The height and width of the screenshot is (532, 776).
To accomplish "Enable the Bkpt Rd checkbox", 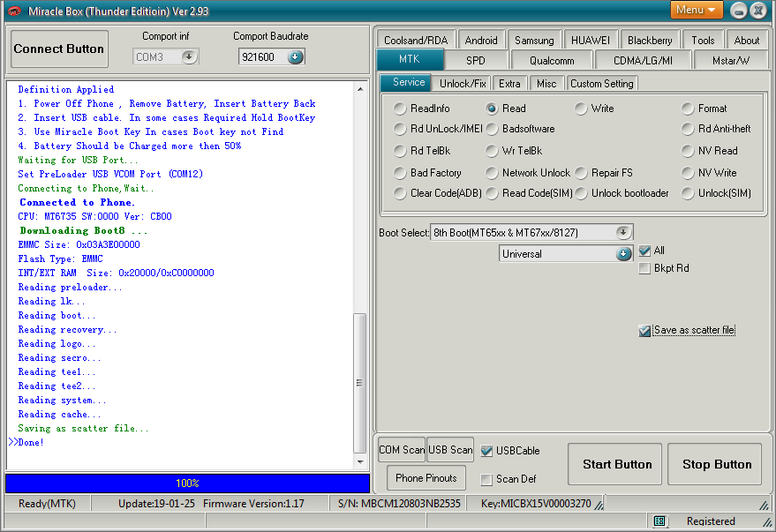I will [x=644, y=268].
